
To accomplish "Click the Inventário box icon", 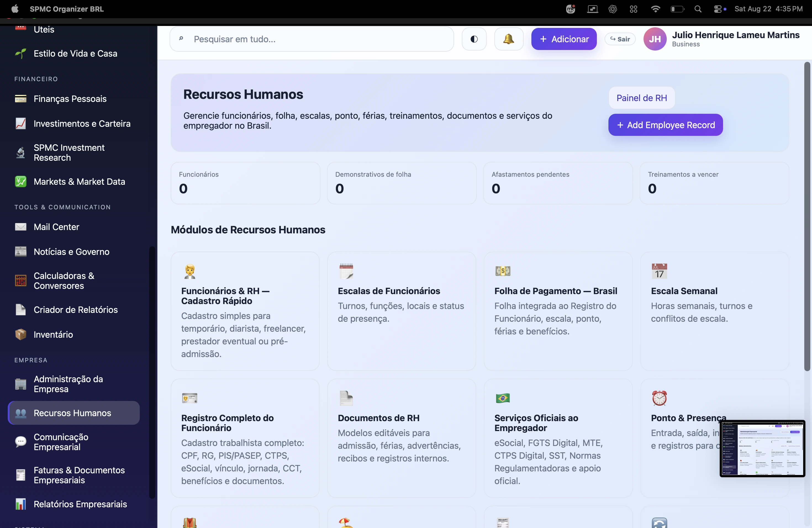I will 20,335.
